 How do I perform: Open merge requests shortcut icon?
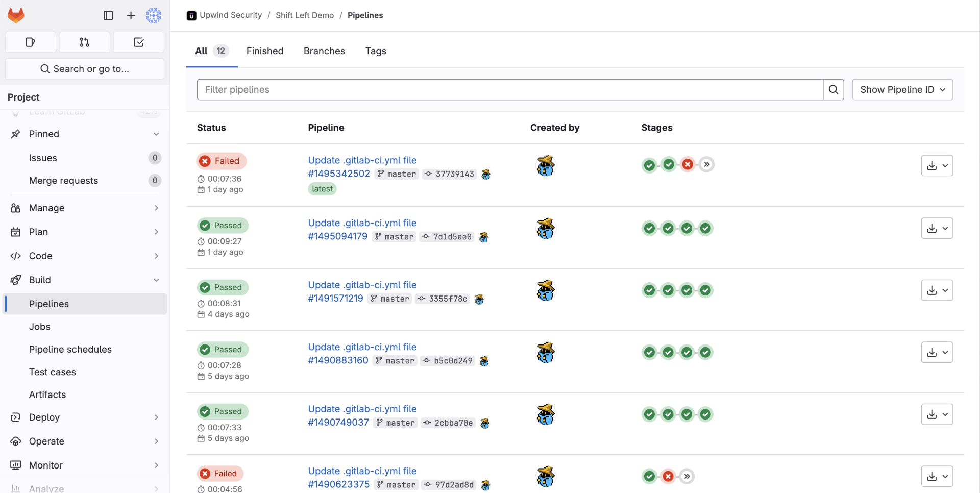[x=85, y=42]
